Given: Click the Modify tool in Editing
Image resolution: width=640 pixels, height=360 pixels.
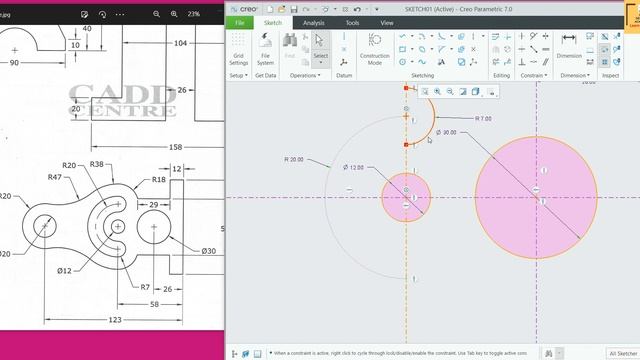Looking at the screenshot, I should [496, 36].
